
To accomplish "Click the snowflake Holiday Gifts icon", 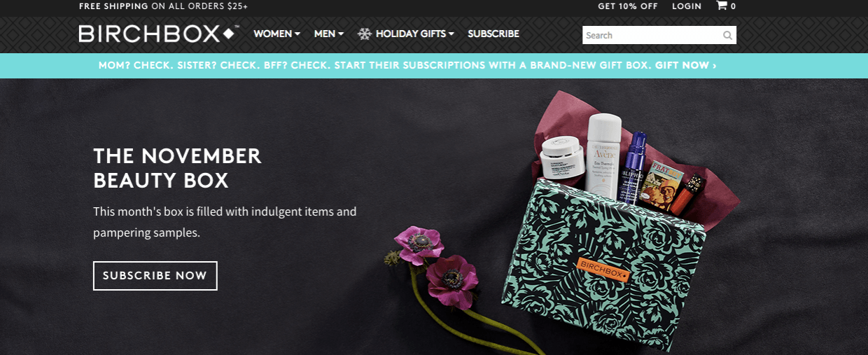I will pyautogui.click(x=364, y=34).
